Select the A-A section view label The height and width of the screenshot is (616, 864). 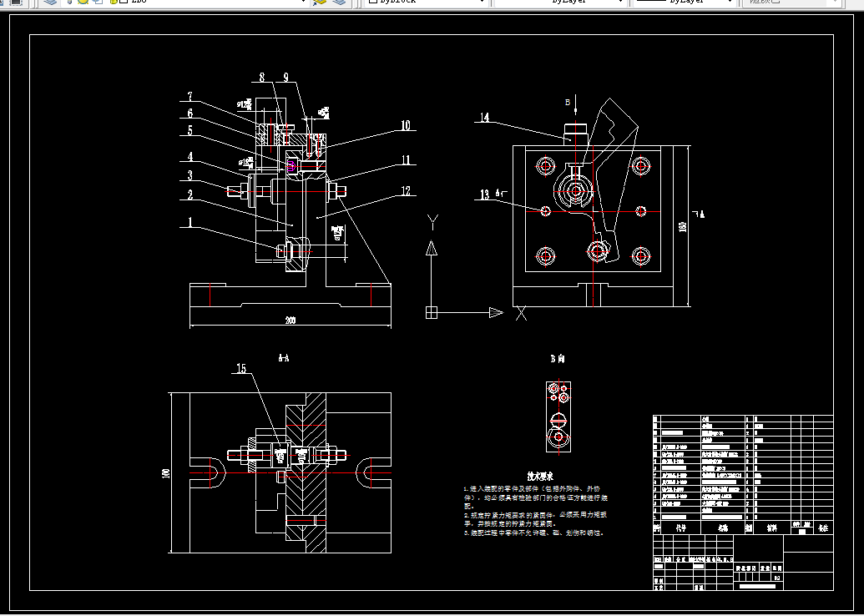(283, 358)
